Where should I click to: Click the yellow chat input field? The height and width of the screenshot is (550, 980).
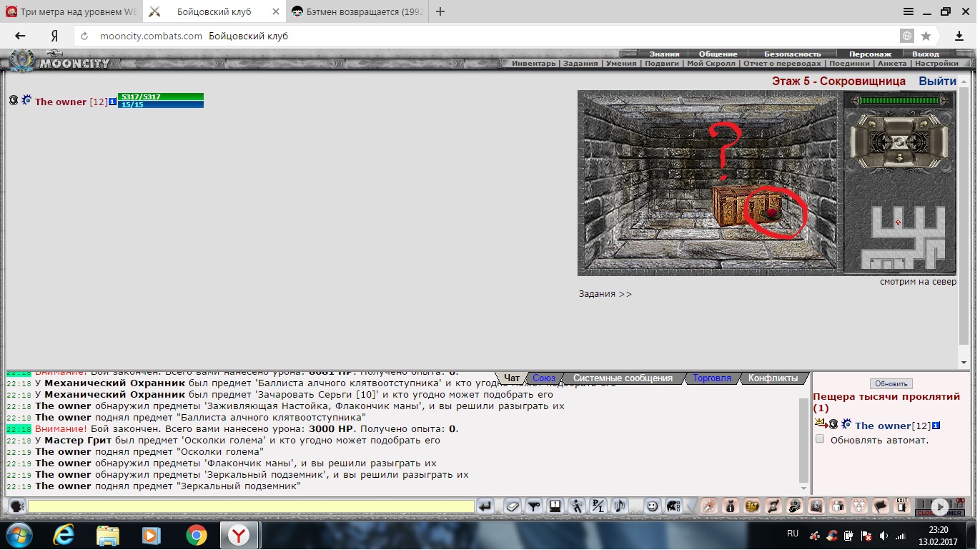point(251,506)
